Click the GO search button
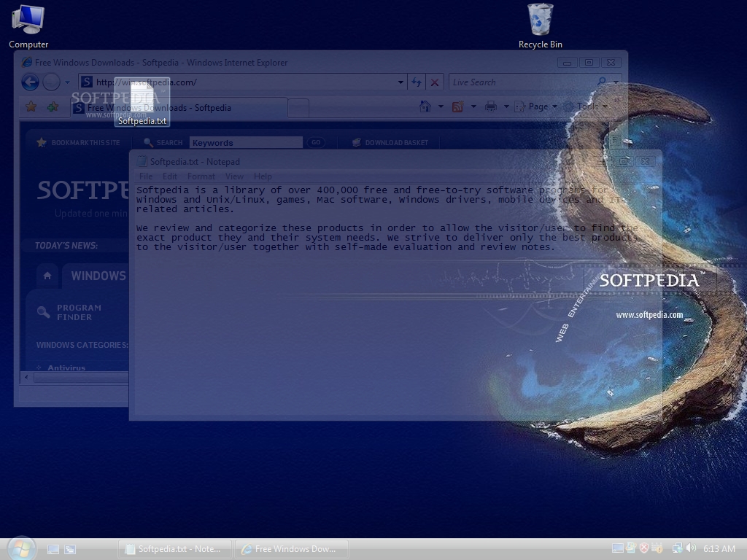This screenshot has height=560, width=747. 316,142
